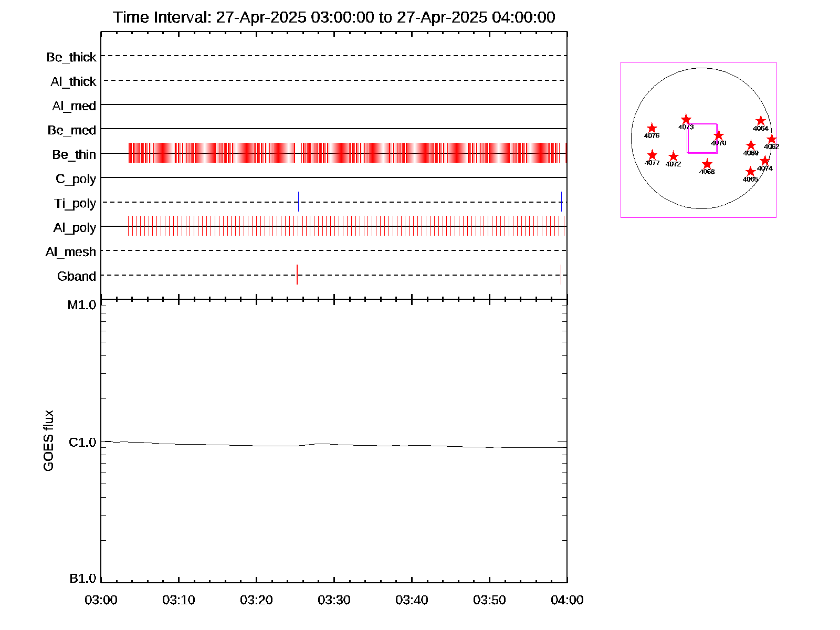Screen dimensions: 840x630
Task: Select the red star labeled 4065
Action: tap(750, 172)
